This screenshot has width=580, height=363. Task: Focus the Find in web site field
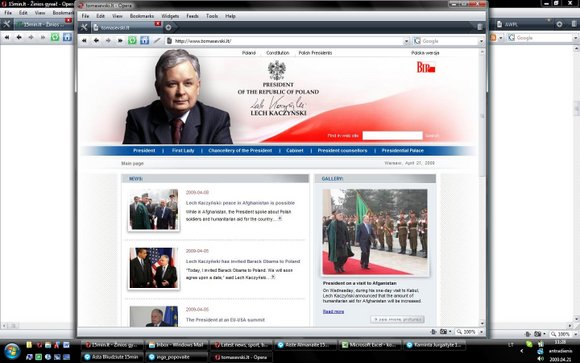pos(392,136)
